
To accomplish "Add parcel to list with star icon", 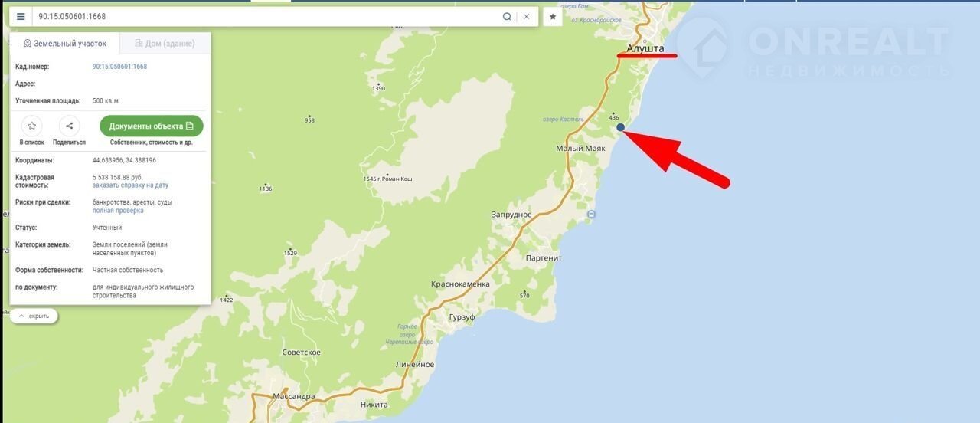I will point(32,126).
